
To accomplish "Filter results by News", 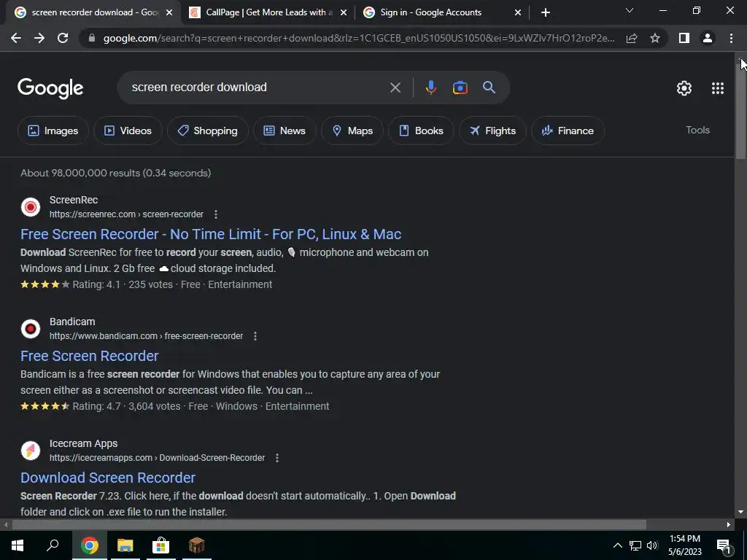I will click(x=285, y=131).
